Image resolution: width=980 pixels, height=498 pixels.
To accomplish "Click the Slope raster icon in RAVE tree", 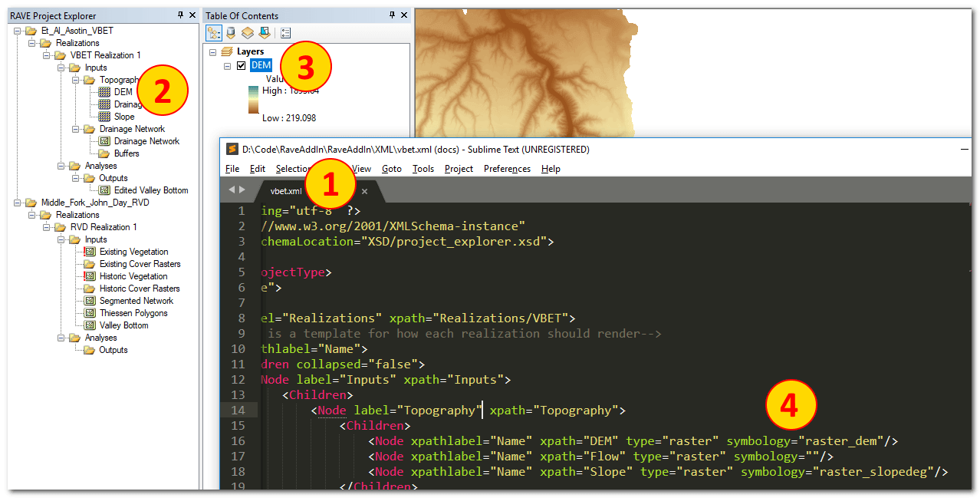I will [105, 117].
